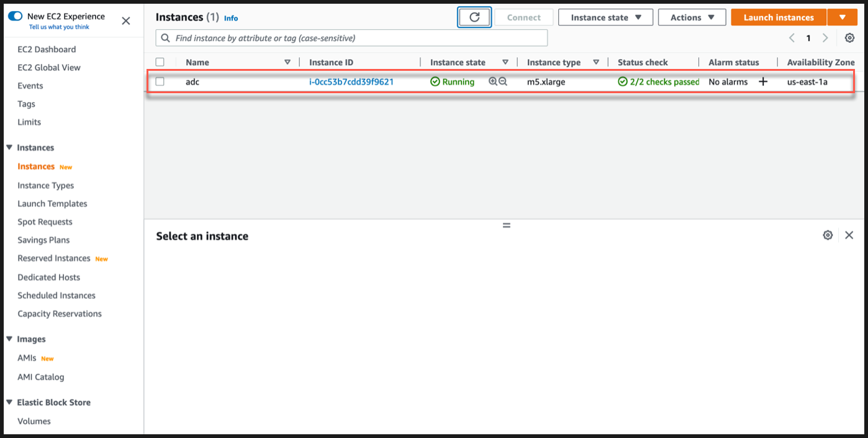Screen dimensions: 868x438
Task: Click the Availability Zone column header
Action: coord(821,62)
